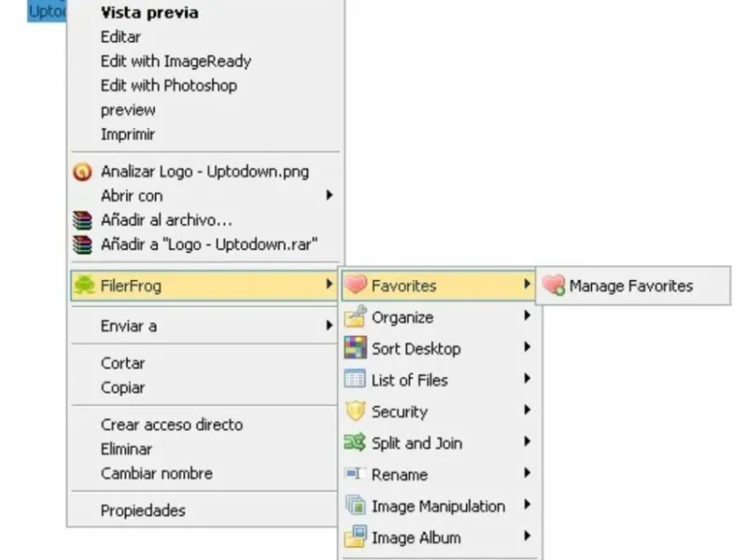Click the List of Files icon
Screen dimensions: 747x560
click(355, 380)
